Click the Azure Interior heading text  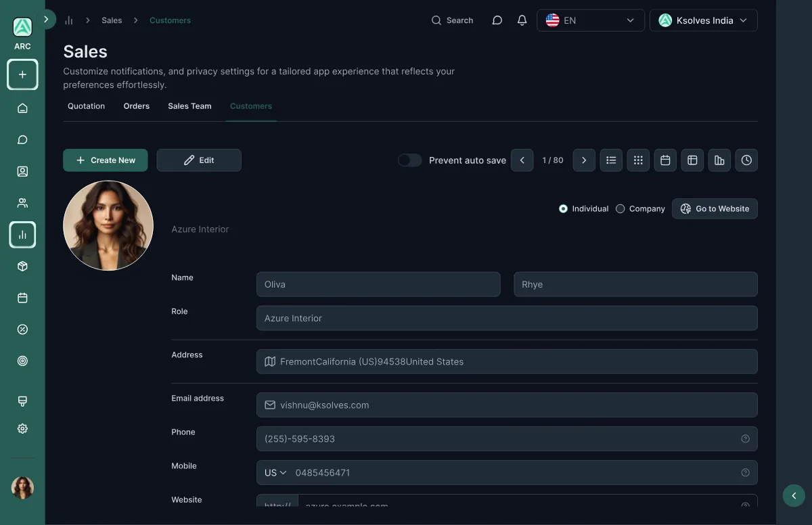point(200,229)
